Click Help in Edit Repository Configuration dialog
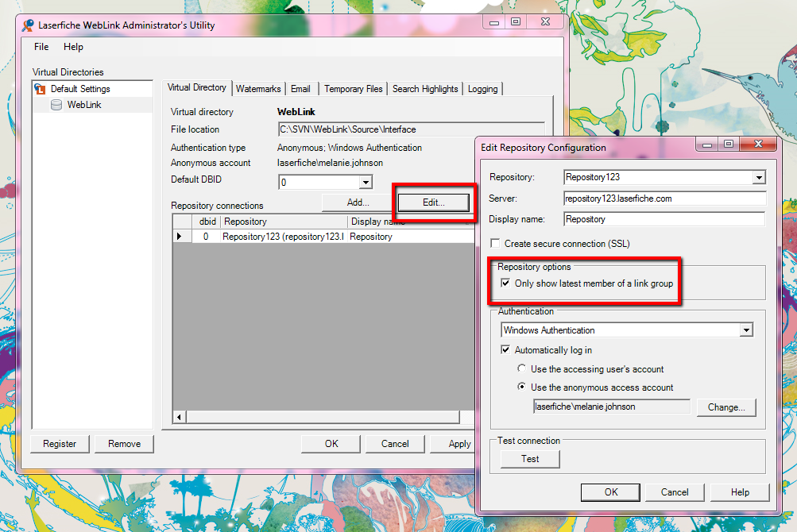797x532 pixels. click(740, 492)
